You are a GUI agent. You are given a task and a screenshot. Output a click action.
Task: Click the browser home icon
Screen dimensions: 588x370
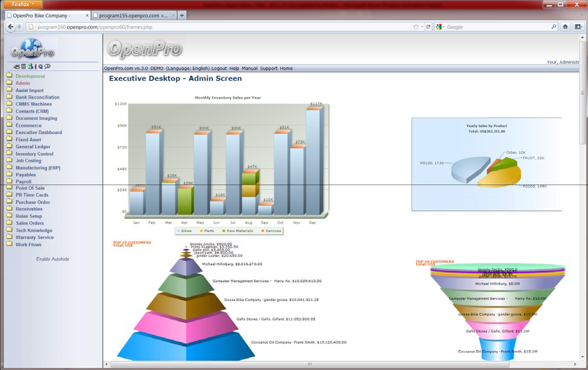pyautogui.click(x=565, y=27)
